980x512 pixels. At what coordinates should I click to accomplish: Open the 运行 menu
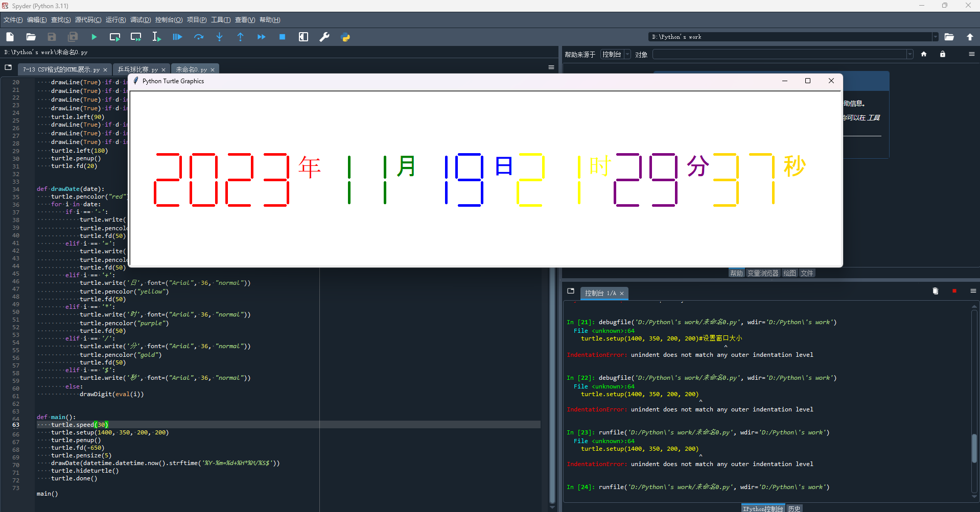[116, 20]
